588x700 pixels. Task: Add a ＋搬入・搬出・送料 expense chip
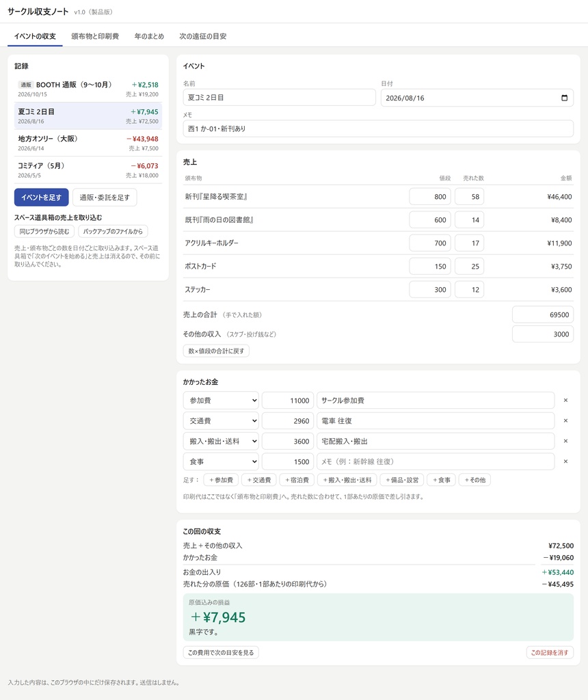347,480
